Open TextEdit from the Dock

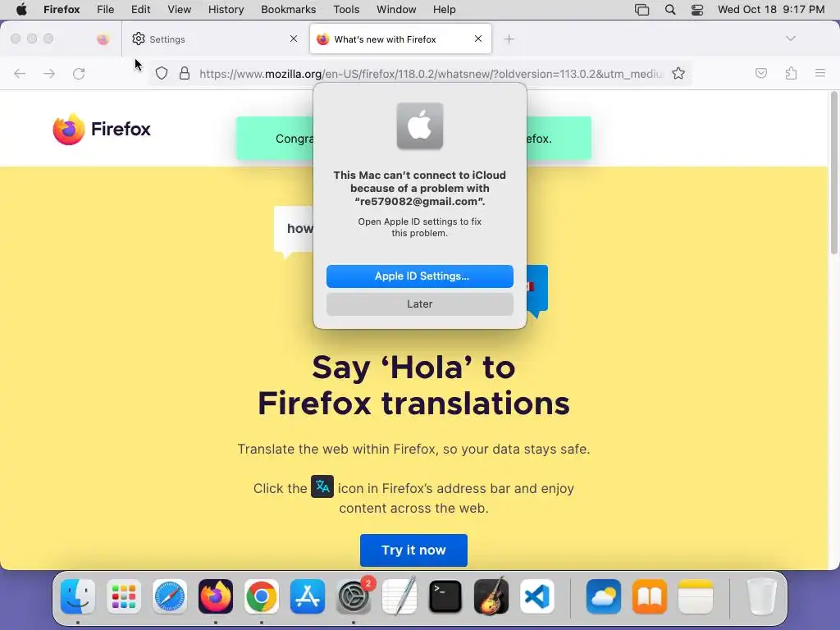point(399,596)
